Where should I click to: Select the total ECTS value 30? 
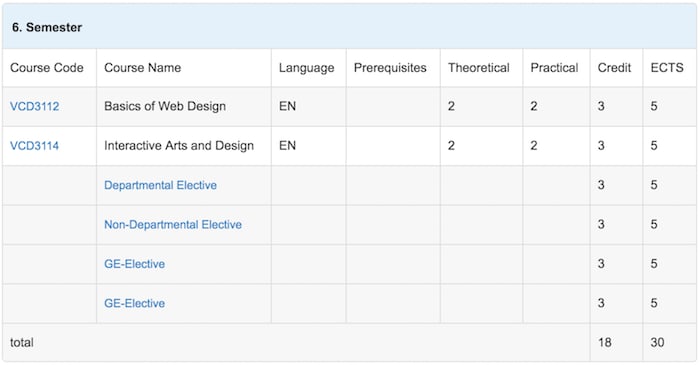click(657, 342)
